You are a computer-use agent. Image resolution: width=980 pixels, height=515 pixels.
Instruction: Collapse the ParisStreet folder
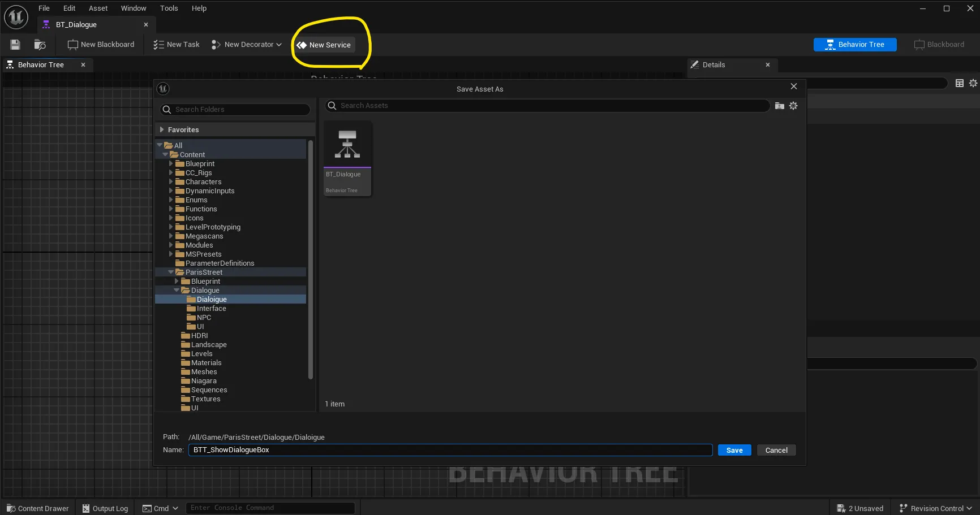(x=171, y=272)
